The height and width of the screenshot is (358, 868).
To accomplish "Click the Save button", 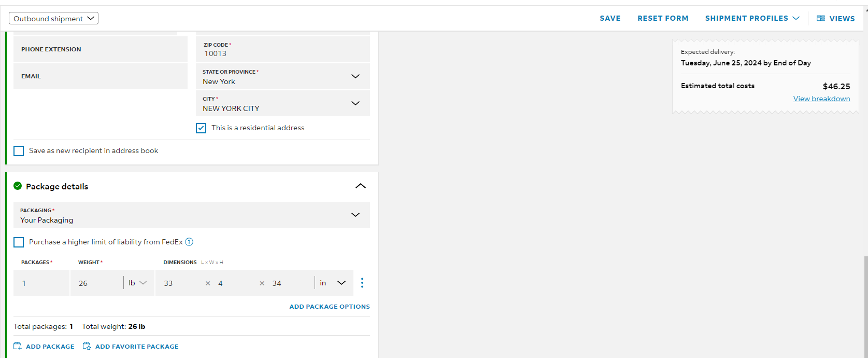I will pos(610,18).
